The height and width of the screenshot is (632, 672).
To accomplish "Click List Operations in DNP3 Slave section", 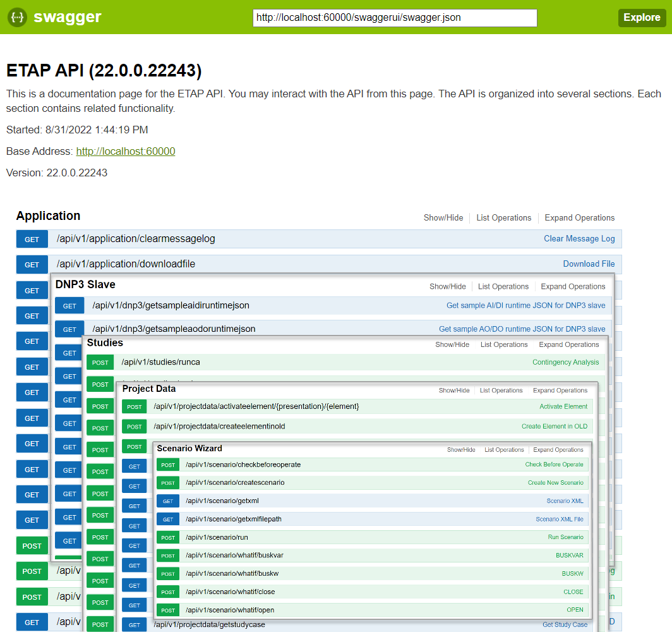I will point(503,286).
